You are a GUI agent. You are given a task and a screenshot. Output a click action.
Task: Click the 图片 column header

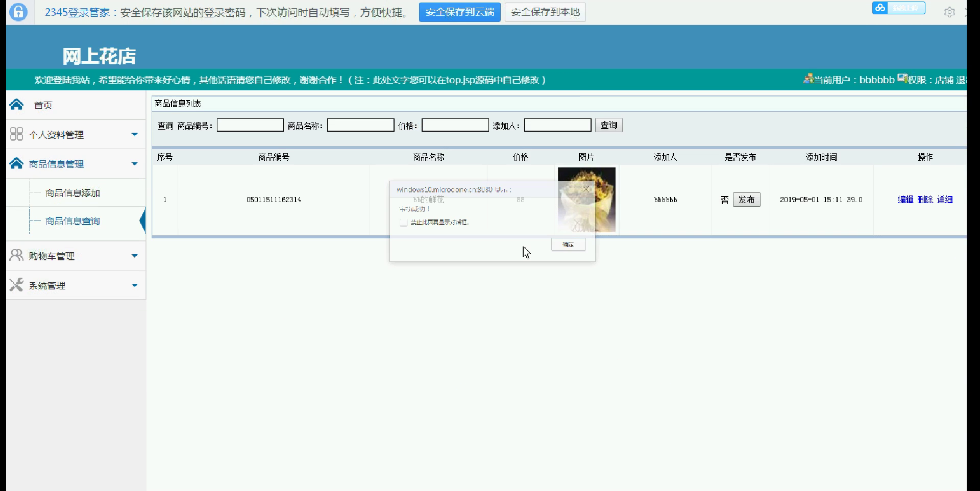pyautogui.click(x=586, y=157)
